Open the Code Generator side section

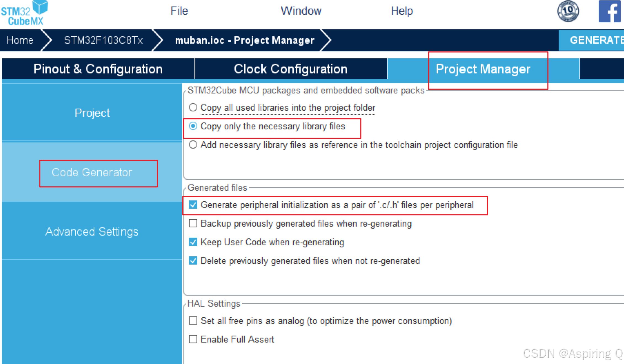coord(92,172)
